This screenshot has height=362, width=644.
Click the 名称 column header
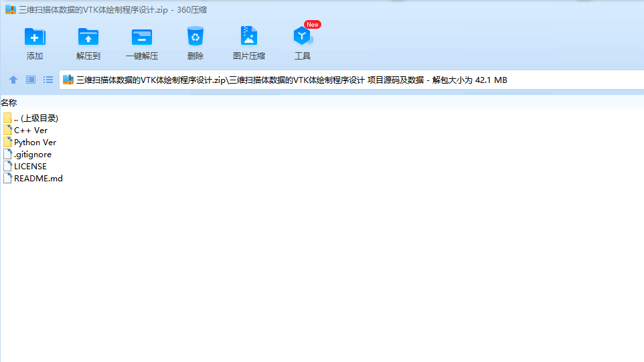tap(9, 102)
